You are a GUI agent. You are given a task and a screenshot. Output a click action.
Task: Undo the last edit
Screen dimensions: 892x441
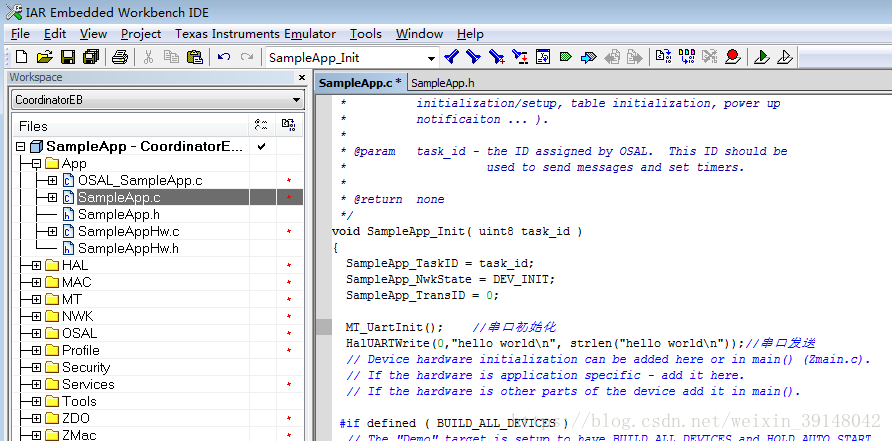coord(224,57)
